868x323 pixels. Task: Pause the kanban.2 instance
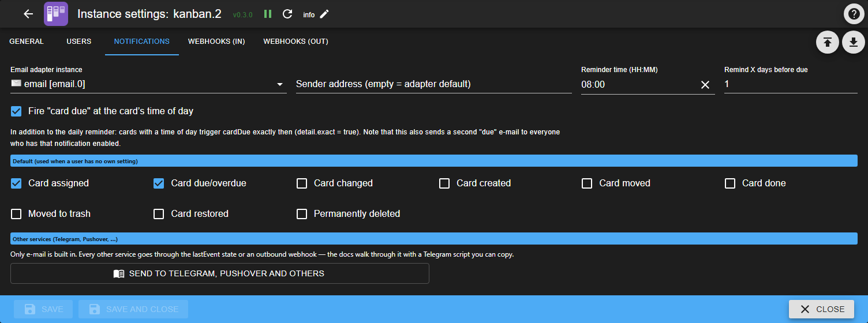(268, 14)
